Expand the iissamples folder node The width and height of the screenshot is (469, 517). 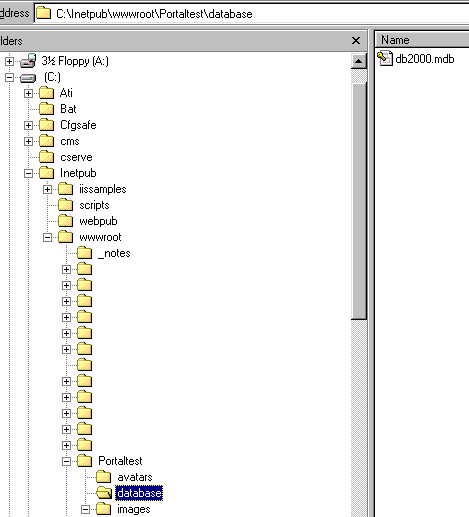pos(47,189)
